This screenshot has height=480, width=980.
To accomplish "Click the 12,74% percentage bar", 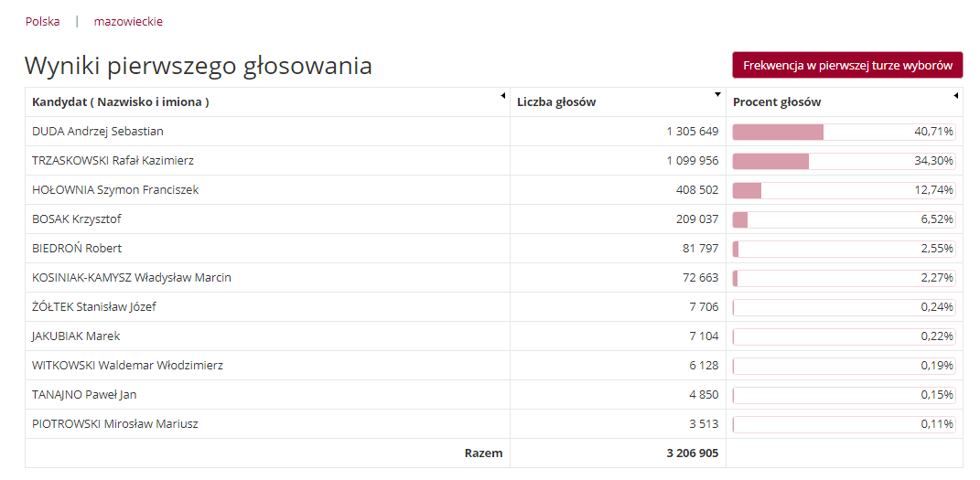I will pos(844,190).
